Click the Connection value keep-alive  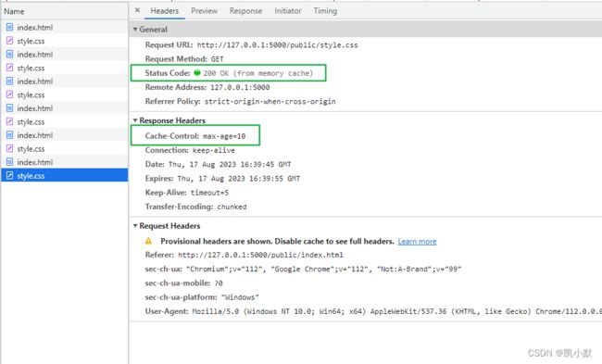[213, 150]
